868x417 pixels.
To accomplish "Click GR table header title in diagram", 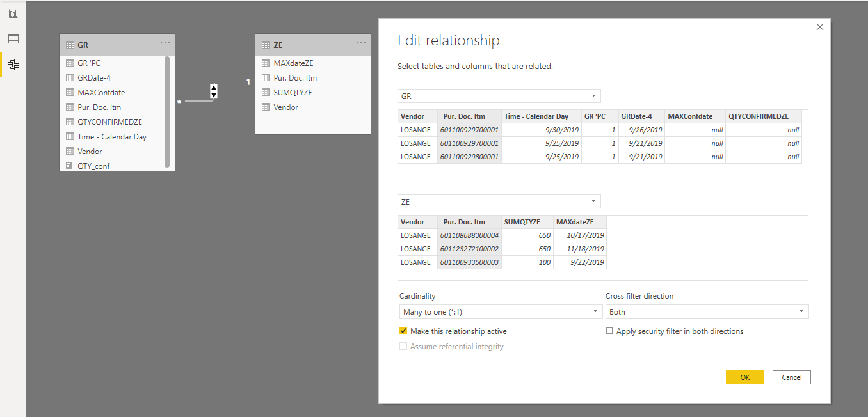I will click(83, 45).
